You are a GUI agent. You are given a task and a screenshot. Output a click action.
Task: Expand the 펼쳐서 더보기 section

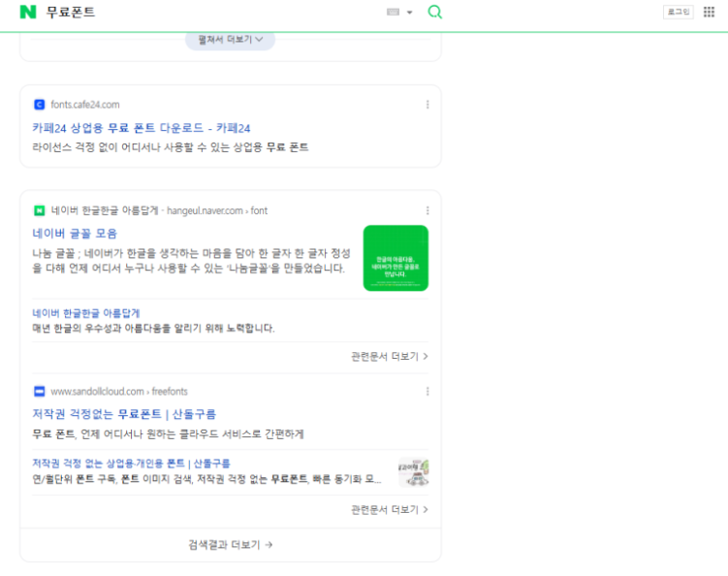(231, 40)
